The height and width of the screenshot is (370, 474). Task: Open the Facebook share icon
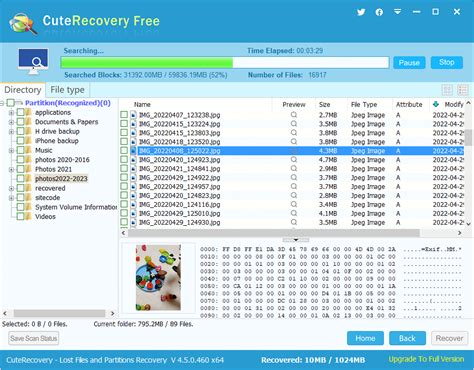[379, 12]
